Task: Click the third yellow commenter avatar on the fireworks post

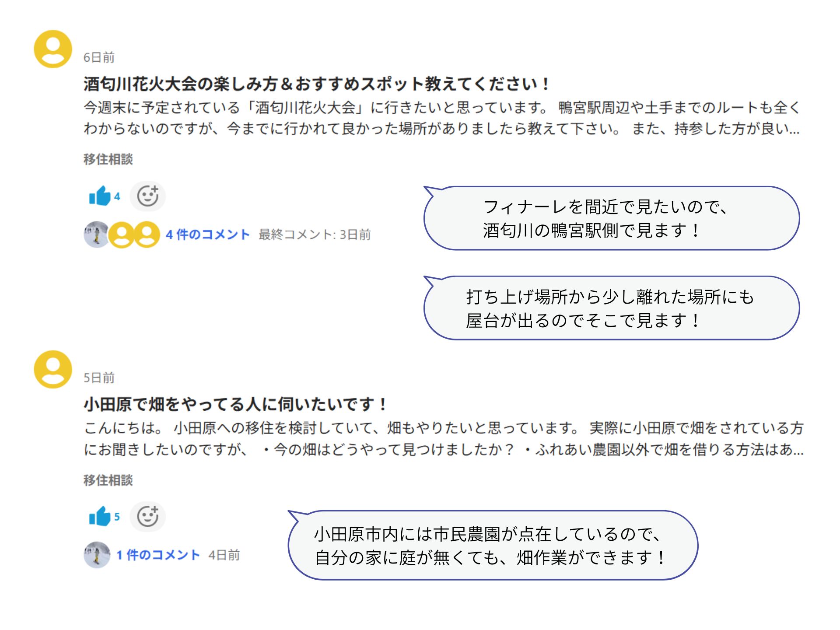Action: (147, 234)
